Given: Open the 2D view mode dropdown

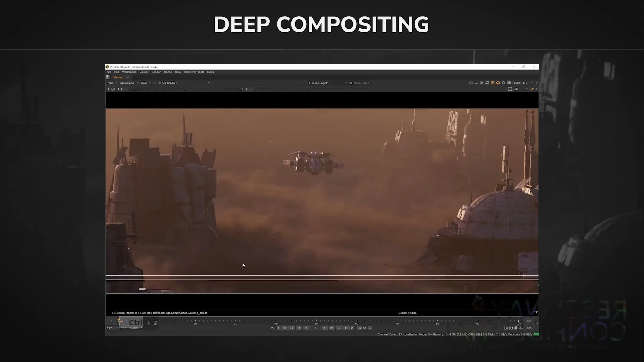Looking at the screenshot, I should 522,89.
